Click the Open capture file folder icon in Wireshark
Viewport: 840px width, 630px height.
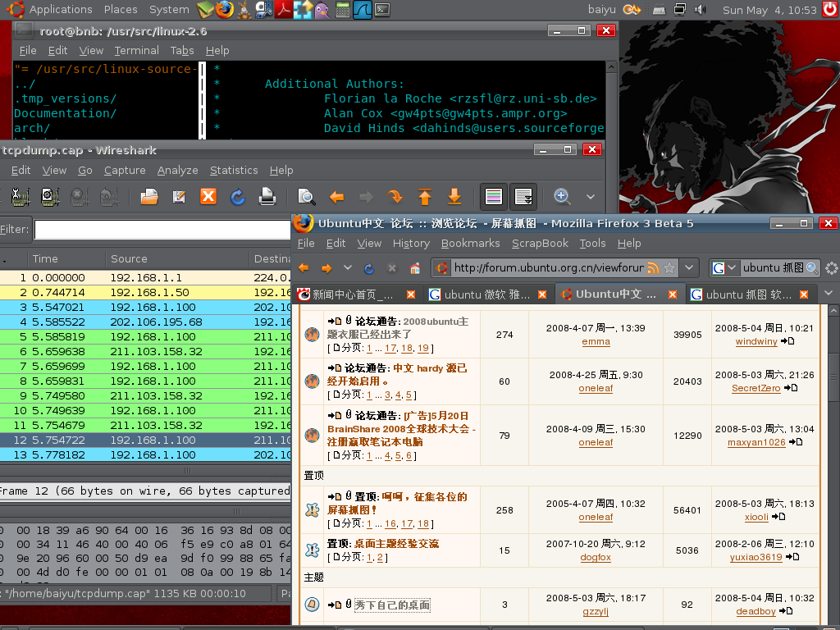(x=149, y=197)
